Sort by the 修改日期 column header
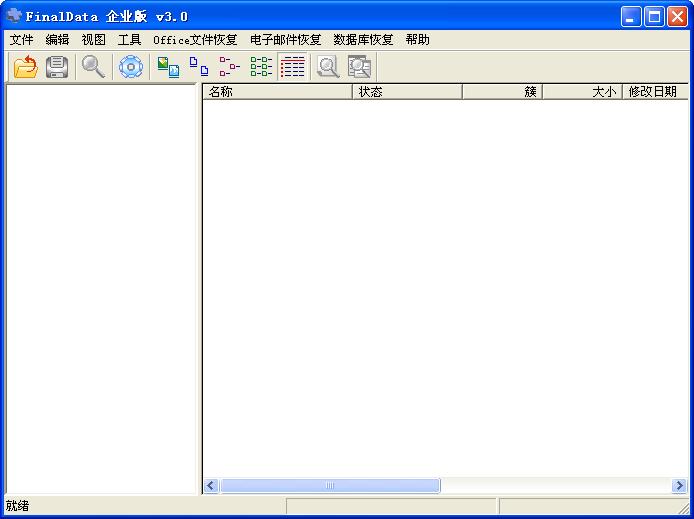The height and width of the screenshot is (519, 694). [x=655, y=92]
